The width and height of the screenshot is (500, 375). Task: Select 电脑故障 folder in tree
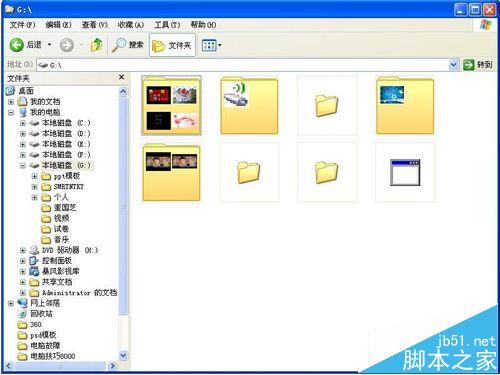(45, 346)
